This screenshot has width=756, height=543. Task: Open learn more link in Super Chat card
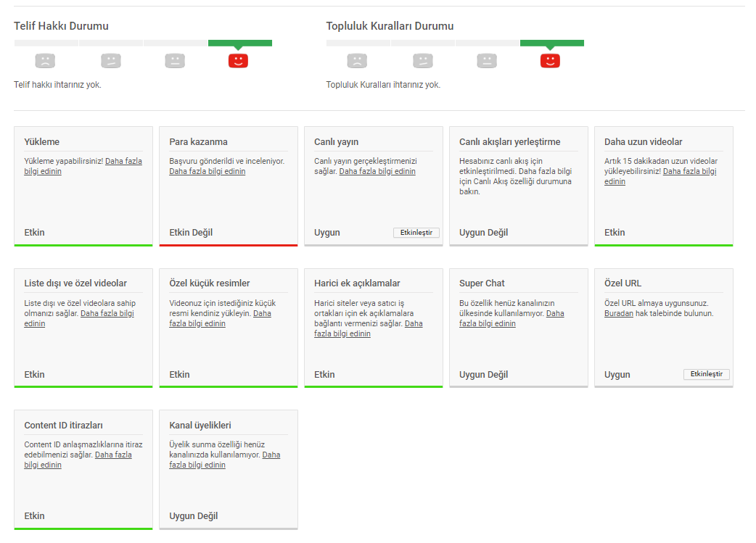[488, 323]
